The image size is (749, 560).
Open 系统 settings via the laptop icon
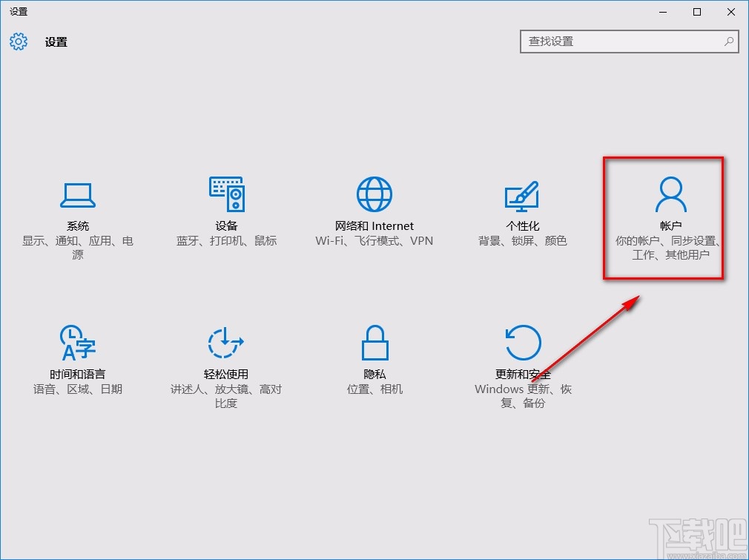(78, 194)
